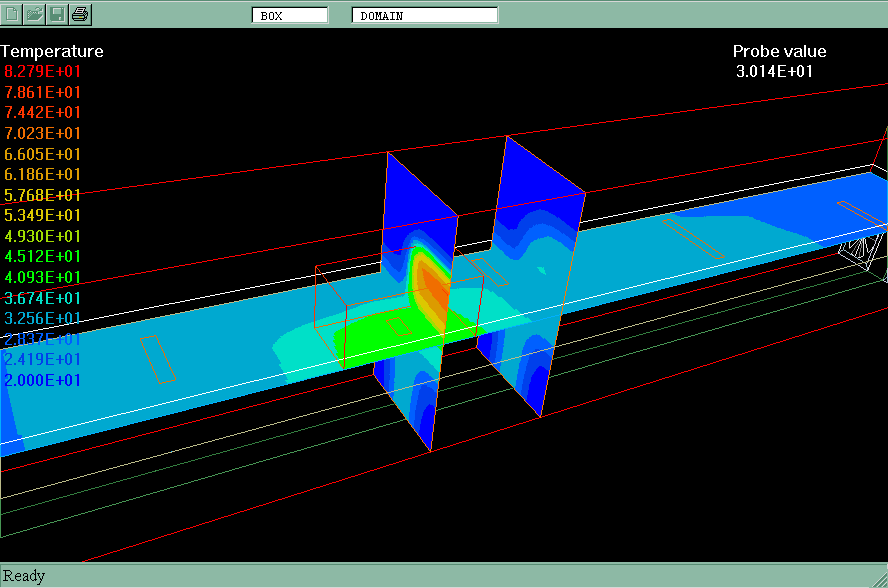This screenshot has width=888, height=588.
Task: Click the yellow 5.349E+01 legend entry
Action: click(x=43, y=215)
